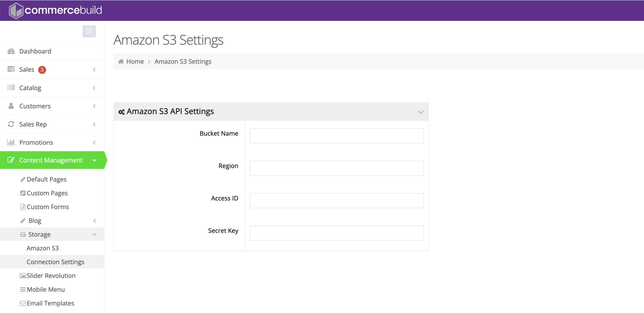Screen dimensions: 644x313
Task: Click the breadcrumb Home house icon
Action: pyautogui.click(x=121, y=61)
